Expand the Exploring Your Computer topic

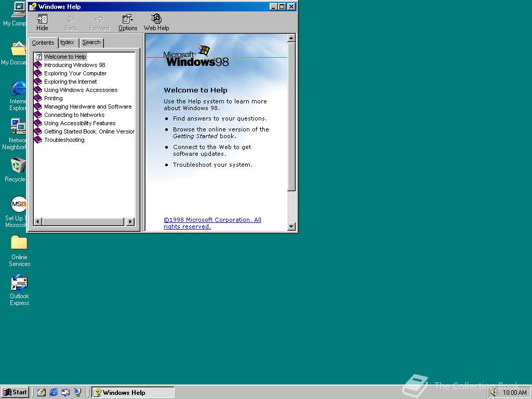[75, 73]
